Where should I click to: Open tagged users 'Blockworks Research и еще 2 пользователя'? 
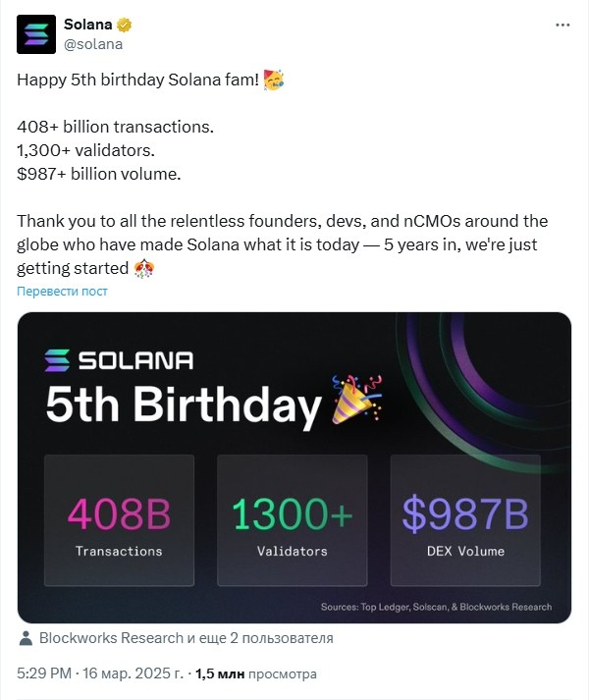pyautogui.click(x=186, y=638)
